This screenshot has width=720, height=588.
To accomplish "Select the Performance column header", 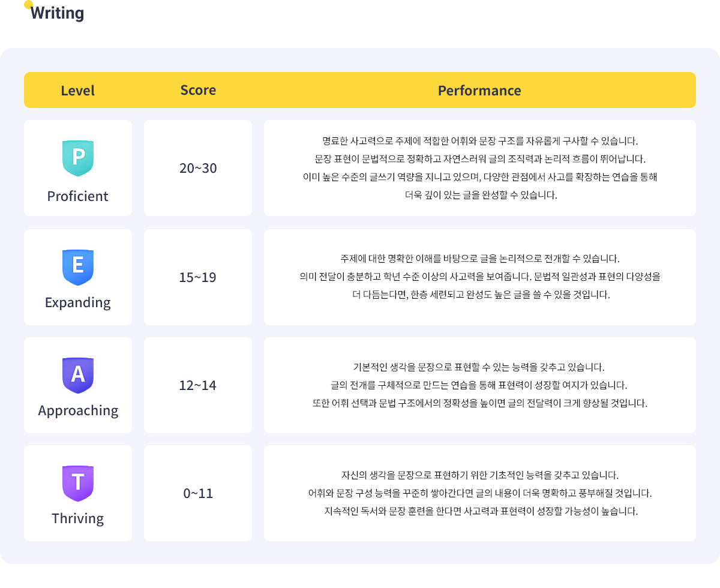I will [479, 91].
